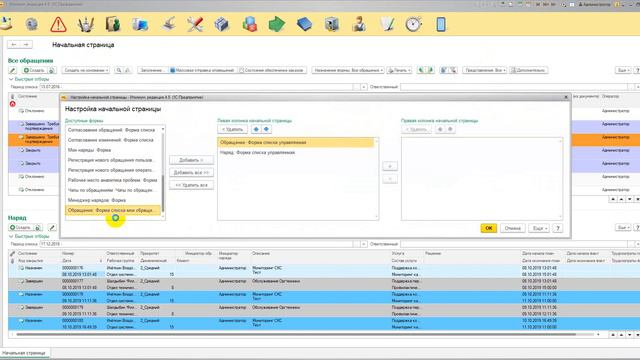Viewport: 640px width, 360px height.
Task: Open the employee figure section
Action: [x=359, y=24]
